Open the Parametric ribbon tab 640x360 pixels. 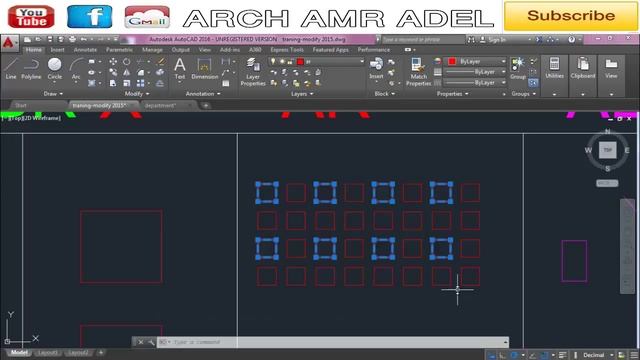pyautogui.click(x=120, y=50)
